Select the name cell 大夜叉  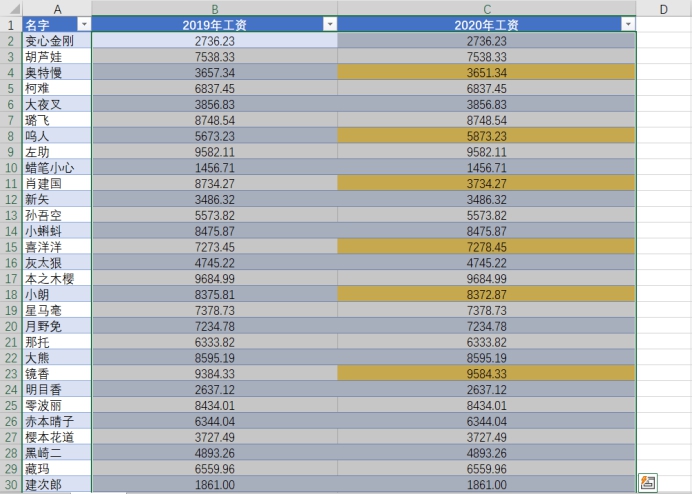[57, 104]
